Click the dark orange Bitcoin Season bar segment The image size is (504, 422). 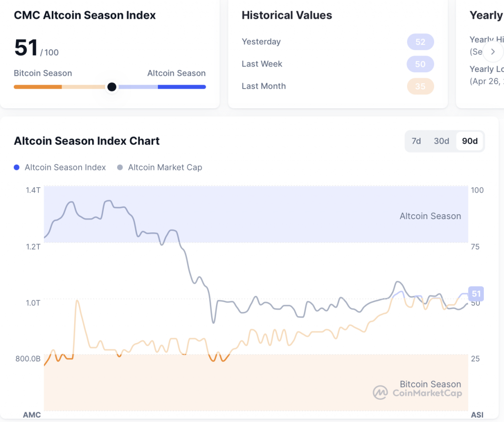37,87
